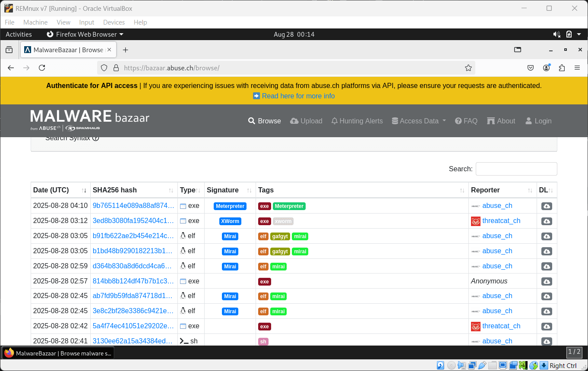Open VirtualBox Devices menu

point(114,22)
